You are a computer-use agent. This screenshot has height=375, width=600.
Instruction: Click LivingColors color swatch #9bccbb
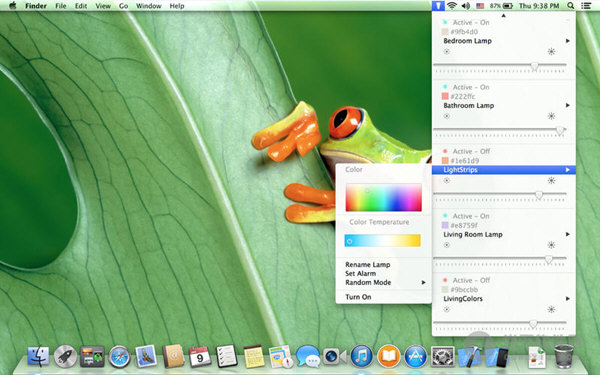pos(445,290)
